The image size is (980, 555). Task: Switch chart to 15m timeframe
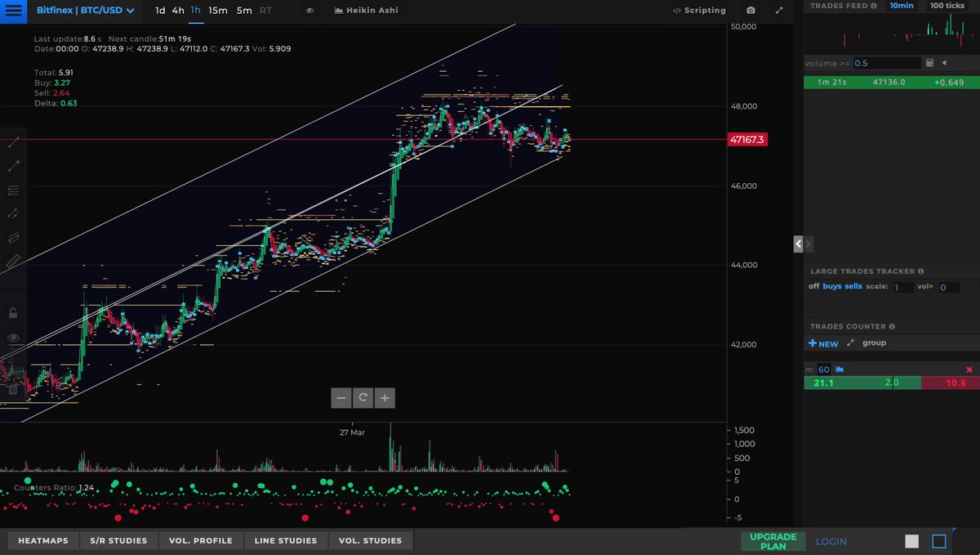click(218, 11)
